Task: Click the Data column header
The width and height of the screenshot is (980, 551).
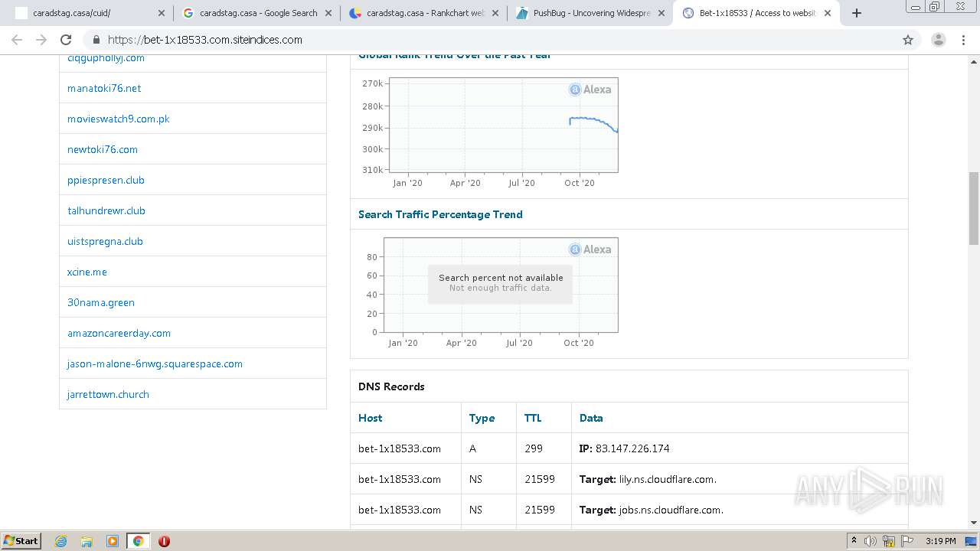Action: click(591, 418)
